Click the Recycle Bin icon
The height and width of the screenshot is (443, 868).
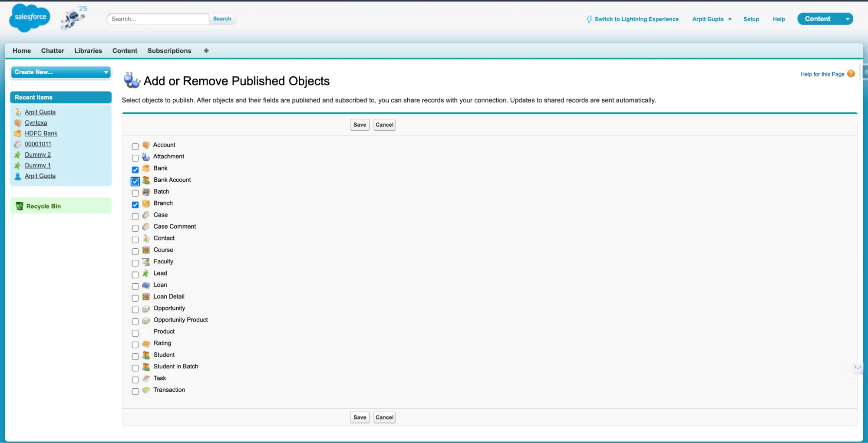pyautogui.click(x=20, y=206)
